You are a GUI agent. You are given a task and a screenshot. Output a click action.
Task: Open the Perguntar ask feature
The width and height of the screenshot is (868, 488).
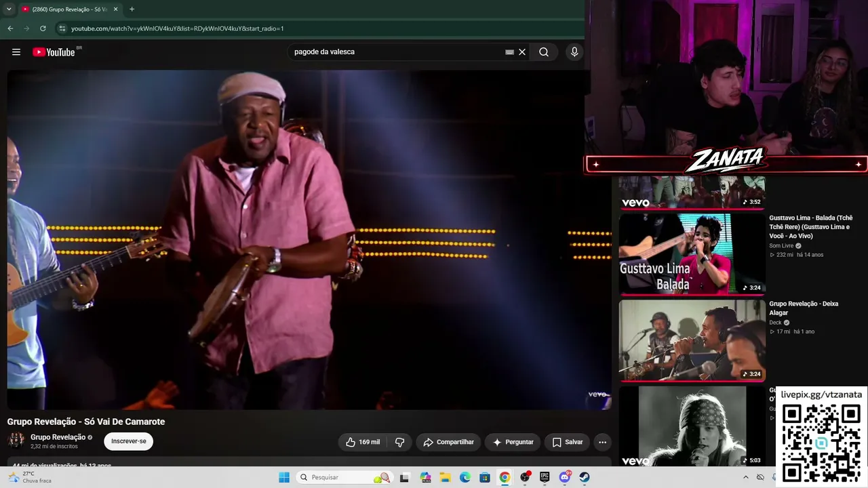click(513, 442)
